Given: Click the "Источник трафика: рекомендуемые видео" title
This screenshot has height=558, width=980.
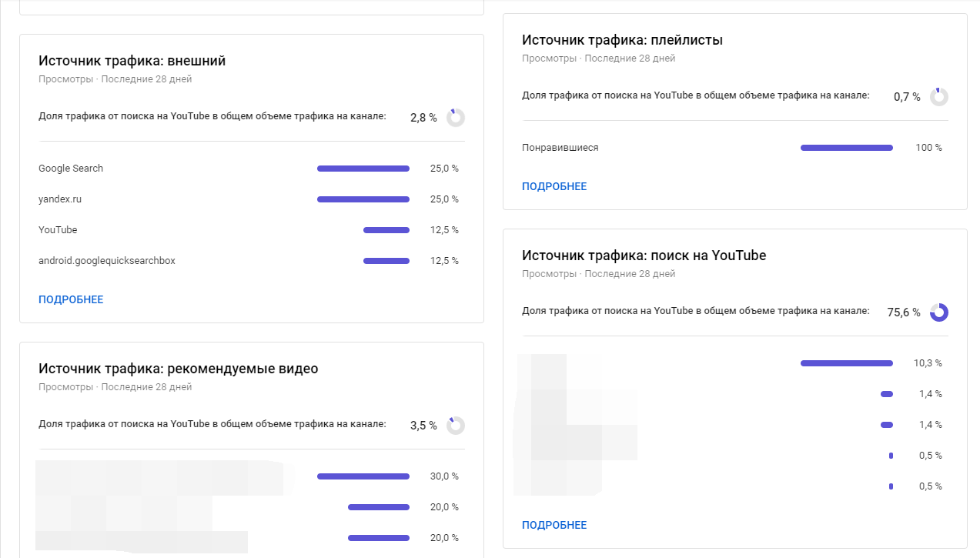Looking at the screenshot, I should point(178,369).
